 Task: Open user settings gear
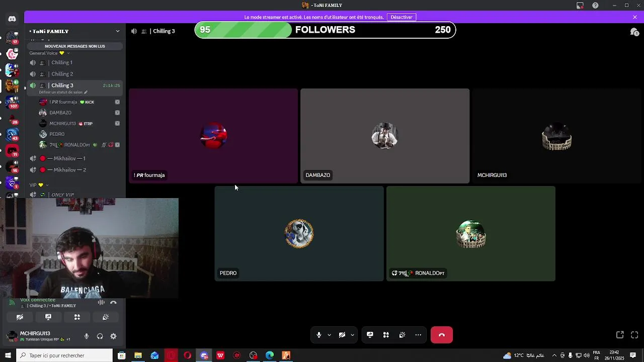[x=113, y=336]
